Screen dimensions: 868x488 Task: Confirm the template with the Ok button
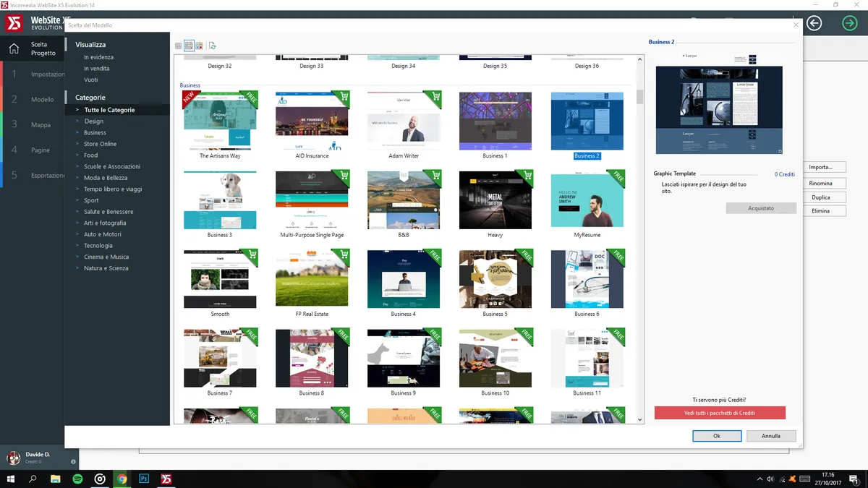(x=717, y=436)
